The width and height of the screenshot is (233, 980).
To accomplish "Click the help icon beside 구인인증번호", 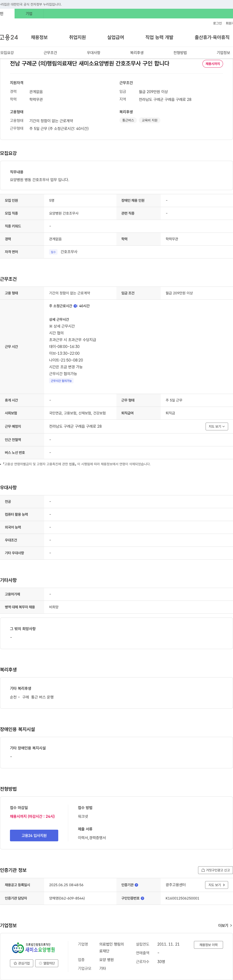I will (142, 898).
